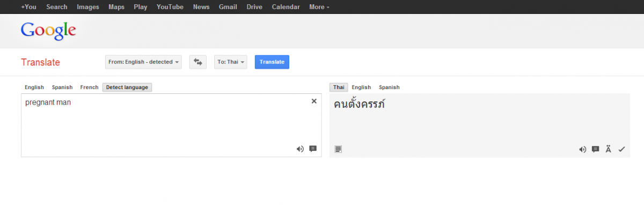Open Maps from the top bar
644x205 pixels.
pyautogui.click(x=116, y=7)
